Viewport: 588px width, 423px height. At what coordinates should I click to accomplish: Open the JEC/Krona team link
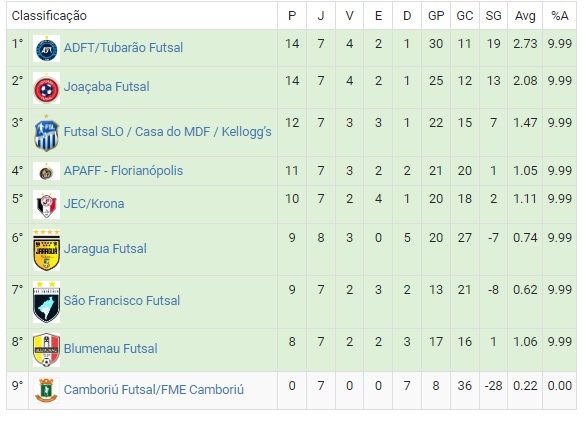94,204
